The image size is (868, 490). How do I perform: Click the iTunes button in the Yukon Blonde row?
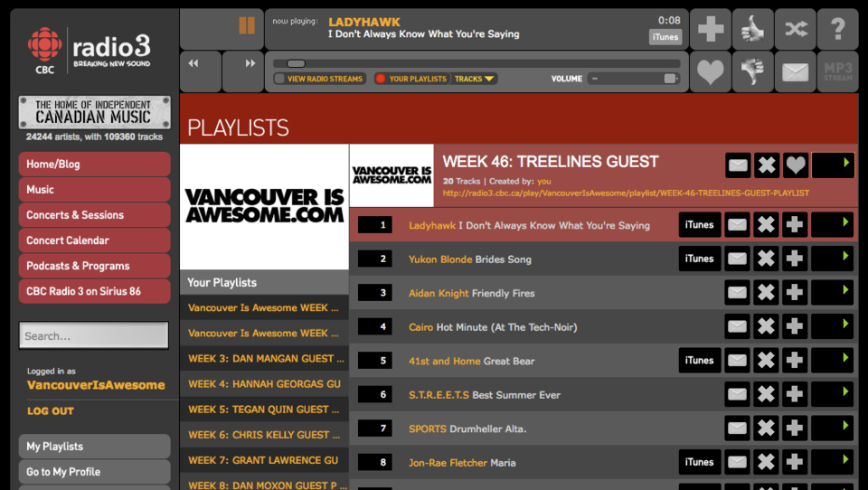(x=700, y=259)
